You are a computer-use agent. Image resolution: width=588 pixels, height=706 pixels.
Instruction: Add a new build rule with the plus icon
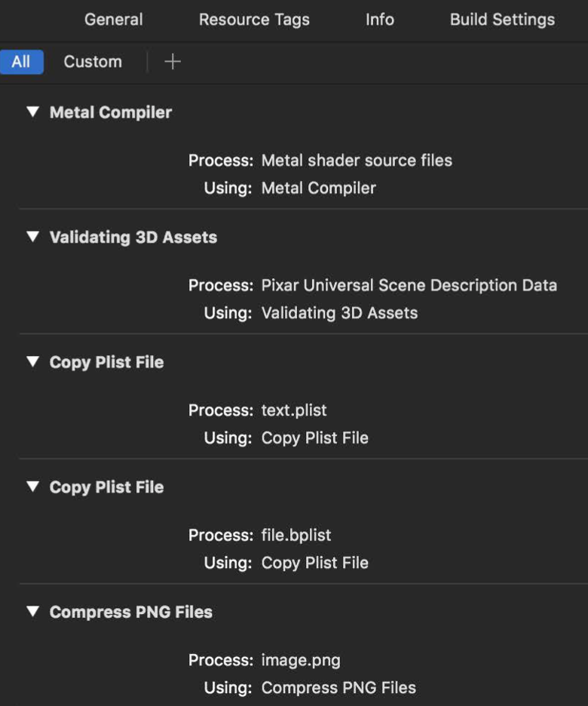tap(172, 61)
